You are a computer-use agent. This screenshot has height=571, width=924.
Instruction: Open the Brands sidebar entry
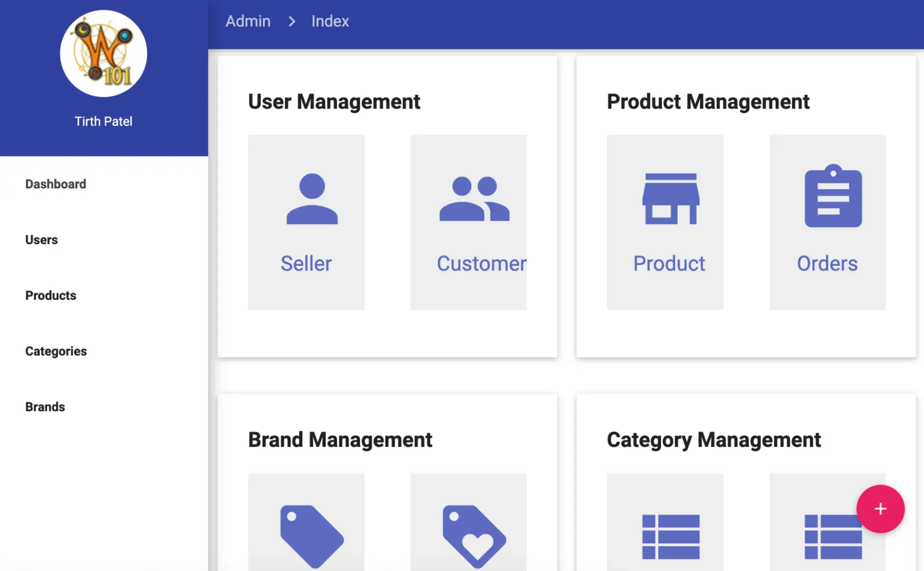(45, 407)
